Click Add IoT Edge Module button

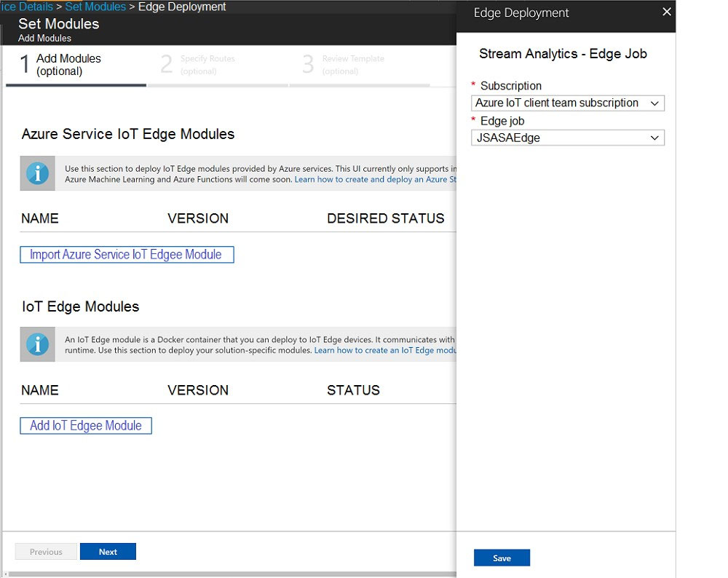[x=86, y=426]
